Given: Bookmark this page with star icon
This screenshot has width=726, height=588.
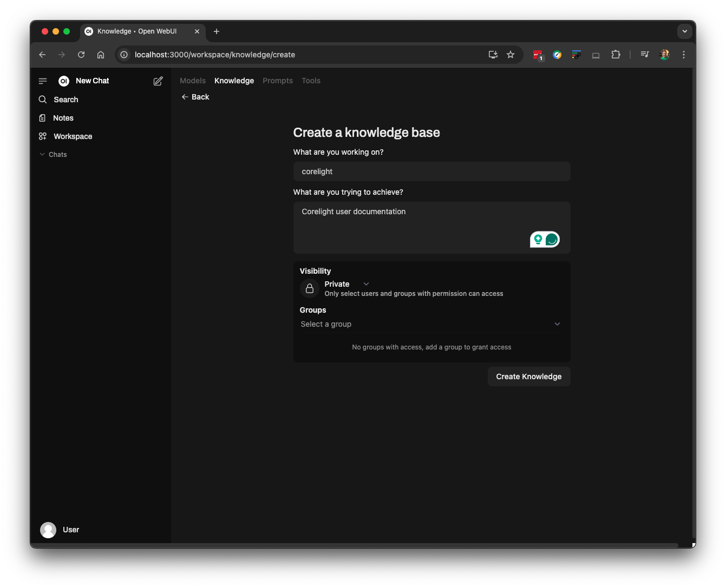Looking at the screenshot, I should point(511,55).
